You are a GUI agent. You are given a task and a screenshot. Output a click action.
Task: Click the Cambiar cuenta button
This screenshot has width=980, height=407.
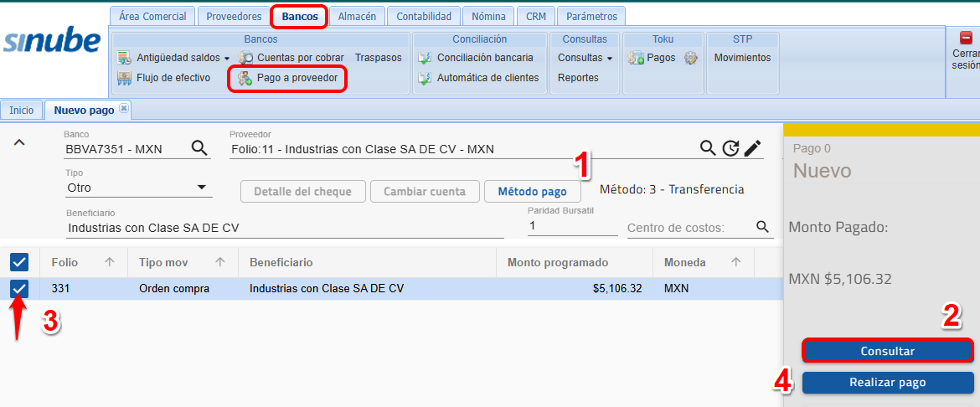pos(425,191)
